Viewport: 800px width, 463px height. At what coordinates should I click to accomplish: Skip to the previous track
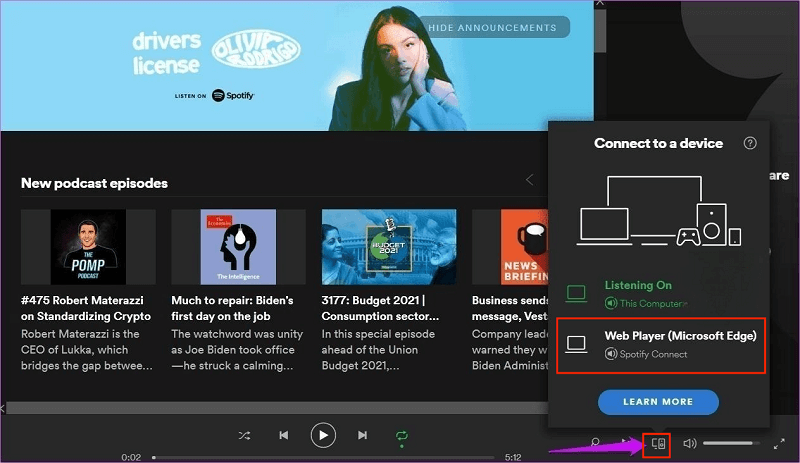pos(284,436)
